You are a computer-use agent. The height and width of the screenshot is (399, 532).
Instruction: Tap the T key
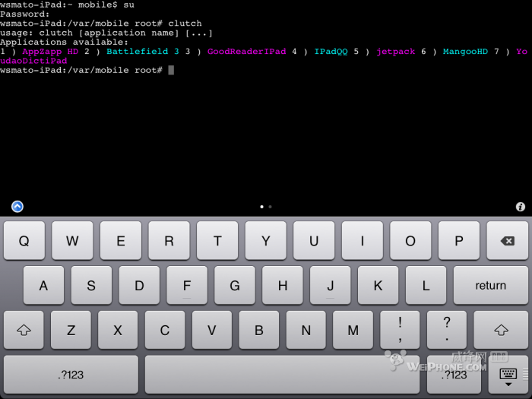tap(217, 241)
